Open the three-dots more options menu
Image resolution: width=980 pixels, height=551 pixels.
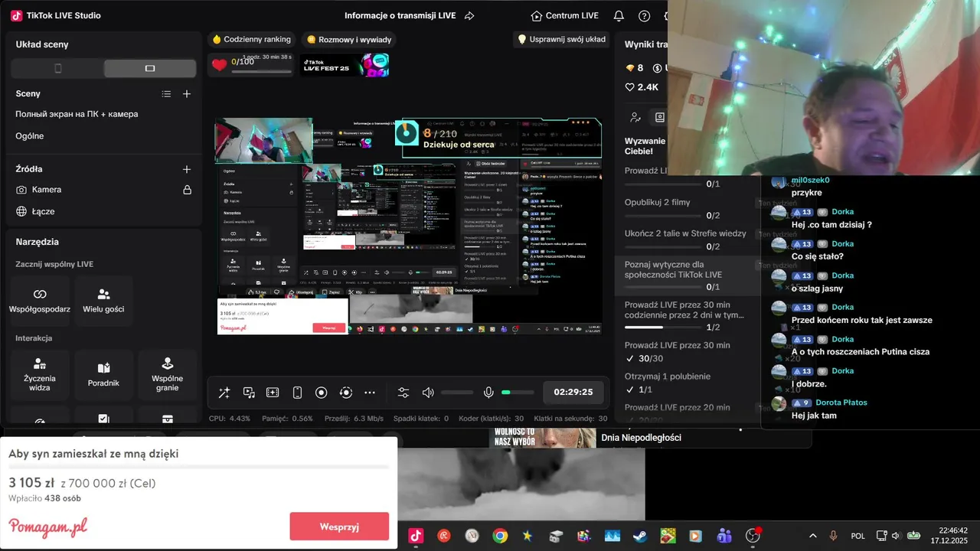click(370, 393)
